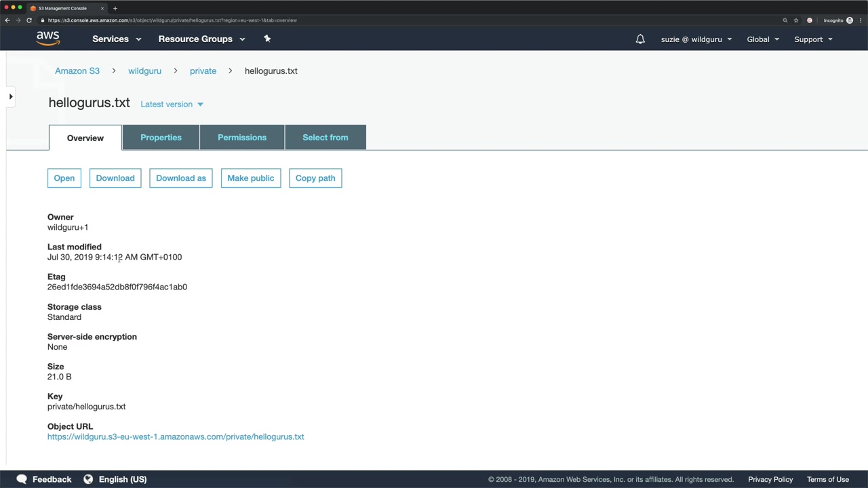Click the Copy path button
868x488 pixels.
(x=315, y=178)
